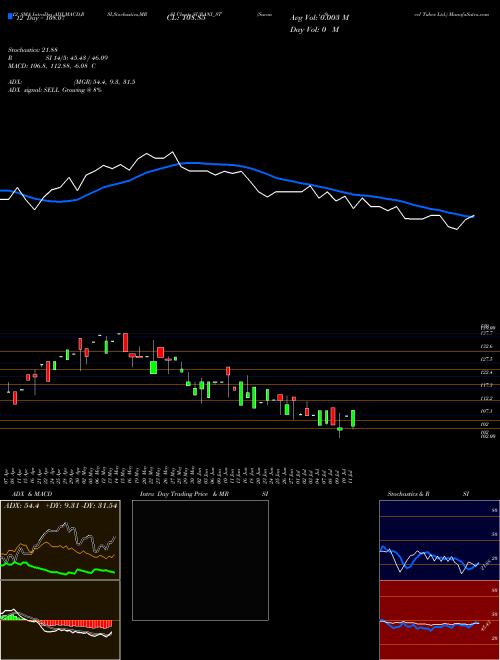Select the 'Avg Vol: 0.003 M' text
The image size is (500, 660).
point(319,18)
